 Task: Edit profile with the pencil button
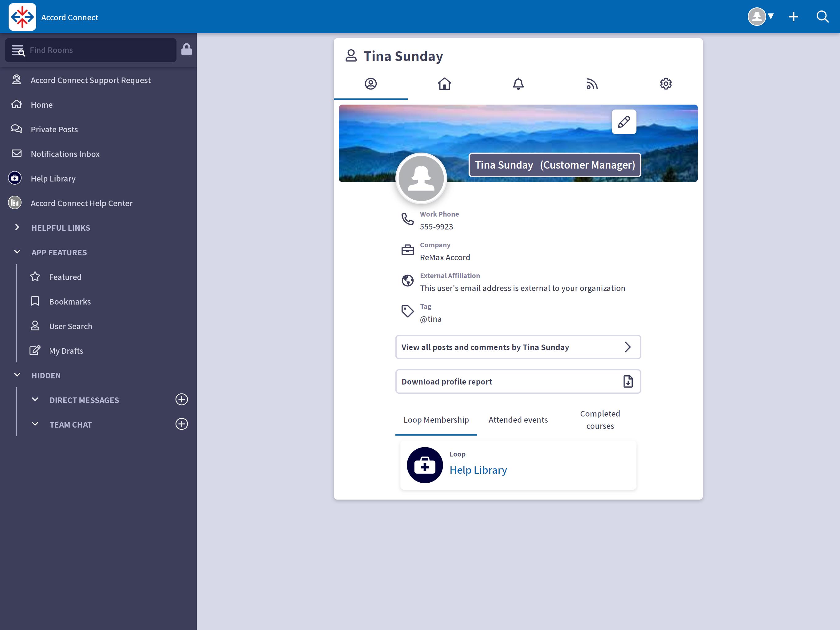[624, 122]
